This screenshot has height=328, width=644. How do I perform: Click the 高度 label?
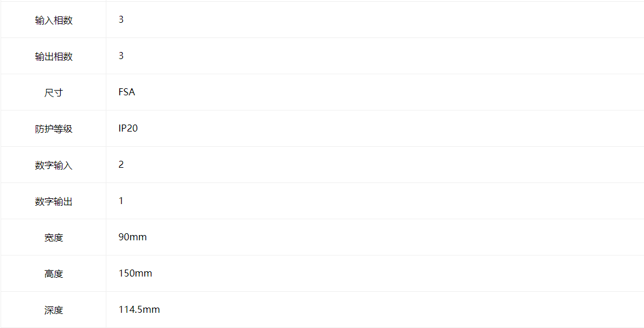(x=53, y=274)
